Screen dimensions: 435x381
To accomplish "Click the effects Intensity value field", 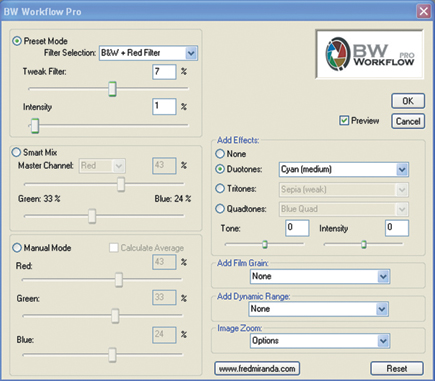I will tap(397, 228).
